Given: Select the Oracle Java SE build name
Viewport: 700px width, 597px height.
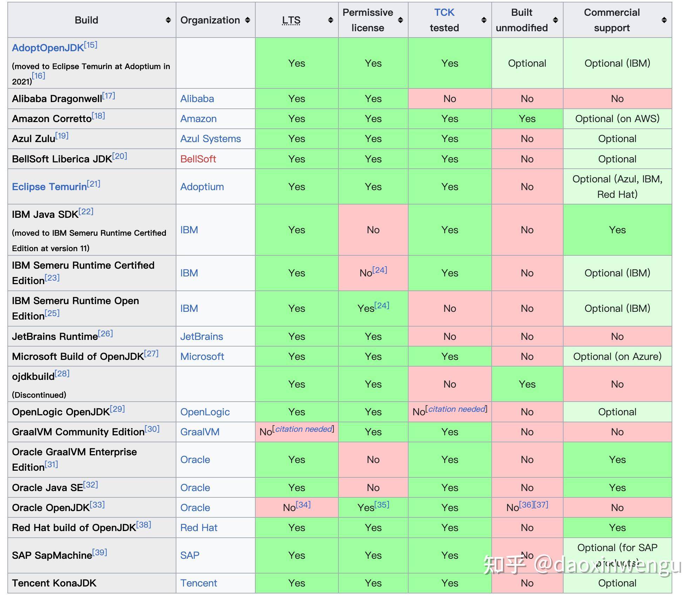Looking at the screenshot, I should click(x=47, y=488).
